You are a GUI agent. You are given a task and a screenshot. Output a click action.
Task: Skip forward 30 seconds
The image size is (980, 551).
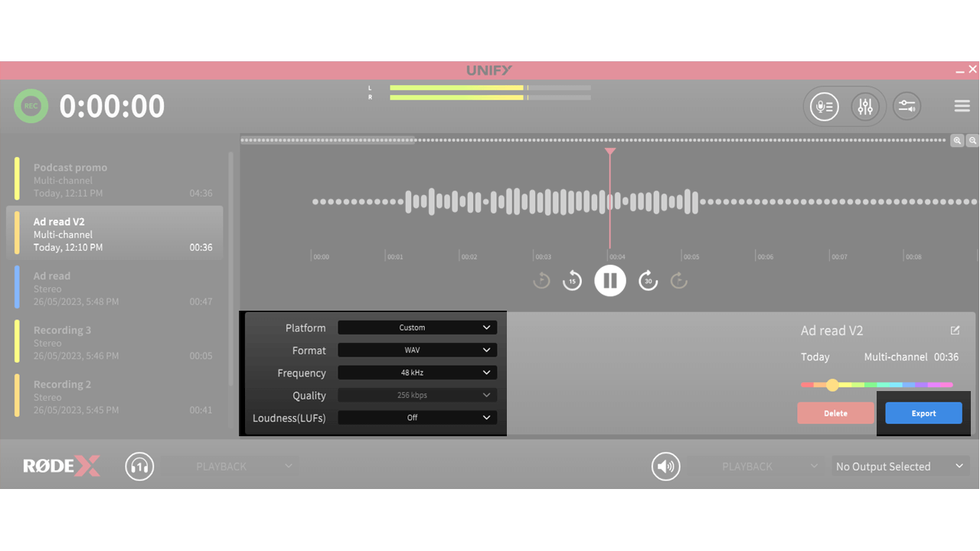pos(648,280)
